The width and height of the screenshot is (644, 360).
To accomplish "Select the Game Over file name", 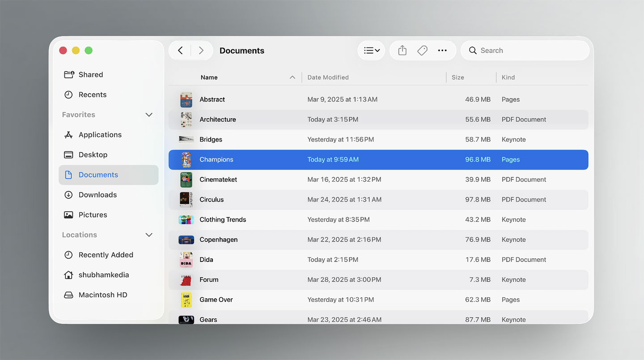I will tap(216, 300).
